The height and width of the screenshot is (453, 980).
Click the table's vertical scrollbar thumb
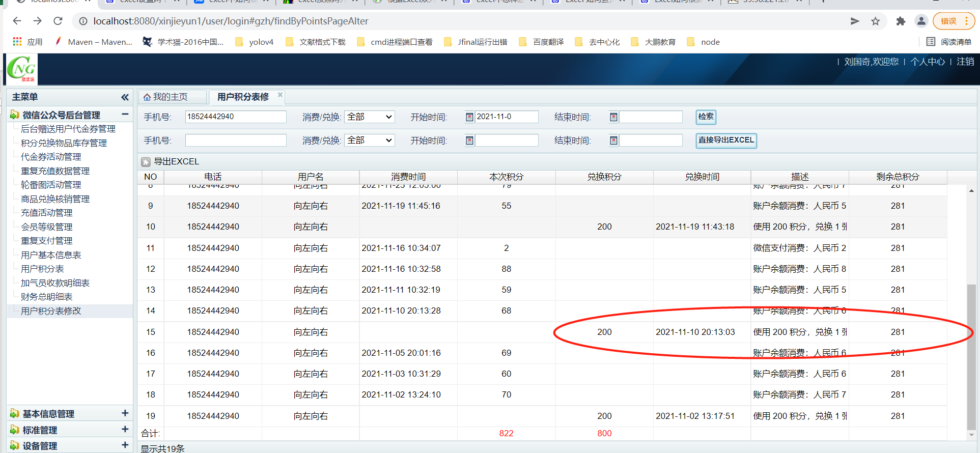971,356
